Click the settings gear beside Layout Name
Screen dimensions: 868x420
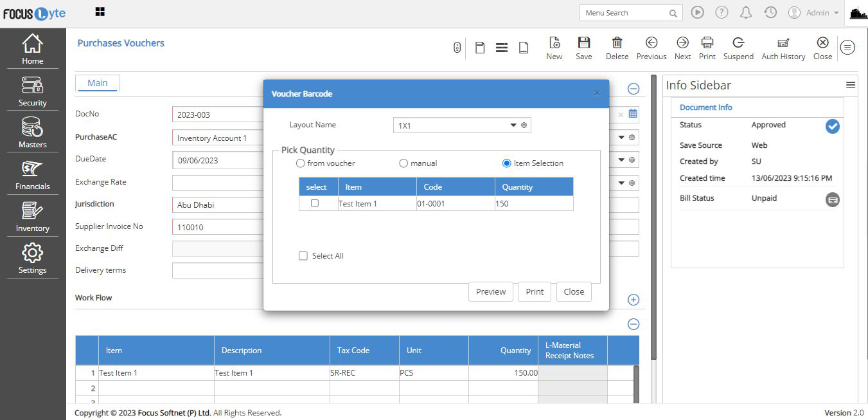524,125
